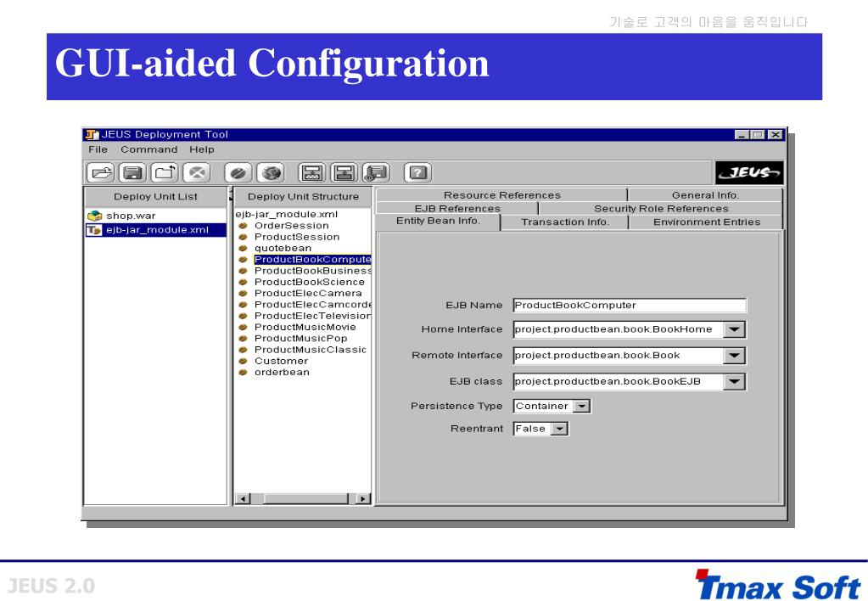868x601 pixels.
Task: Click the bean icon beside Customer
Action: click(243, 361)
